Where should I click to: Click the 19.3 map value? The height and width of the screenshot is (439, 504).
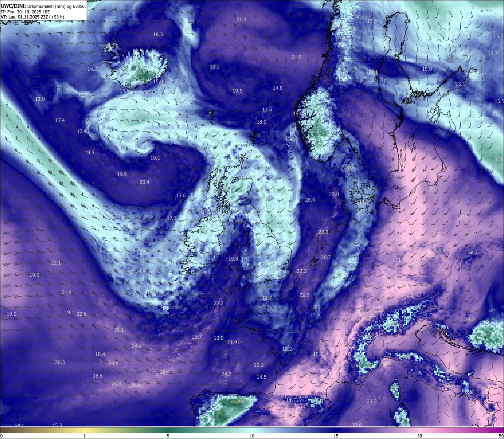[x=89, y=152]
